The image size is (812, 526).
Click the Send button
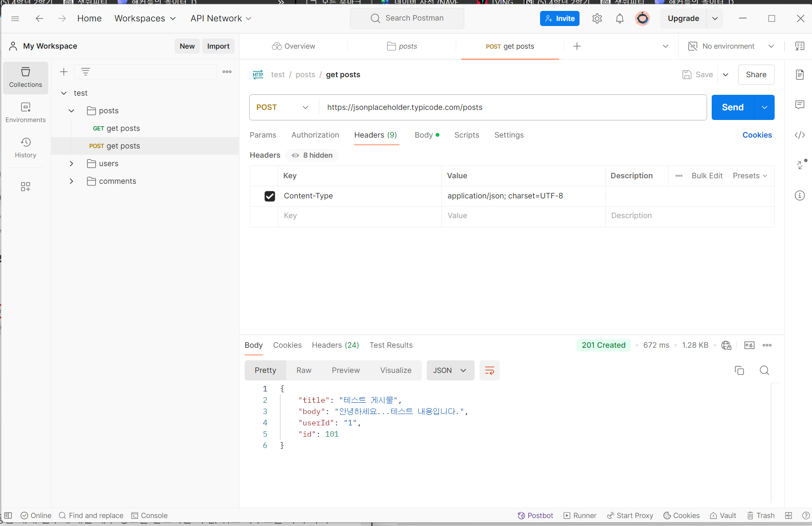[733, 107]
